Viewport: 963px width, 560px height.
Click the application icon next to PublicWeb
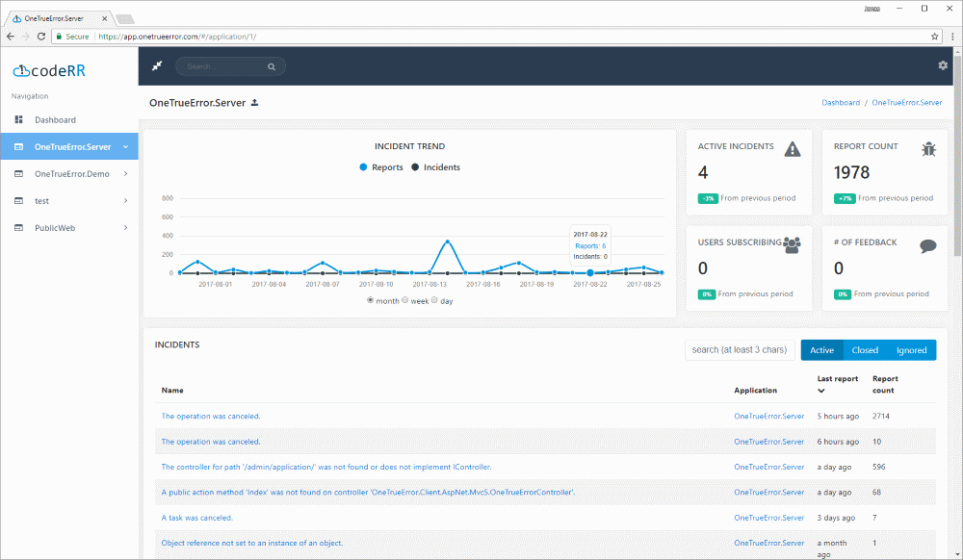click(x=18, y=227)
